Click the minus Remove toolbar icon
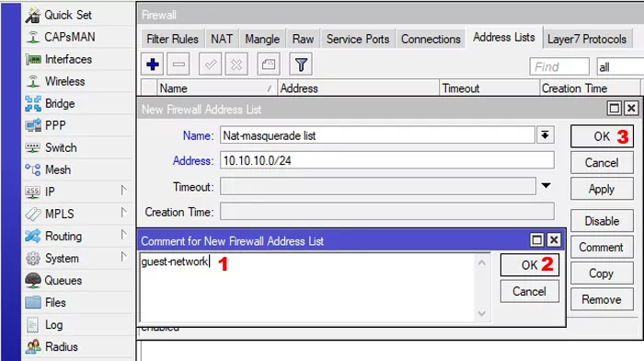The width and height of the screenshot is (644, 361). pyautogui.click(x=178, y=64)
